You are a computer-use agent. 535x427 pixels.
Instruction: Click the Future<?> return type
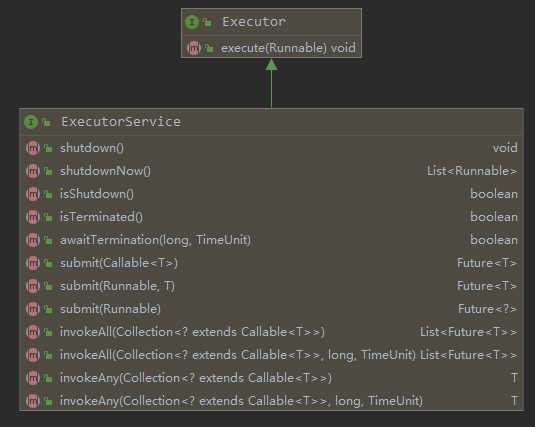tap(488, 309)
